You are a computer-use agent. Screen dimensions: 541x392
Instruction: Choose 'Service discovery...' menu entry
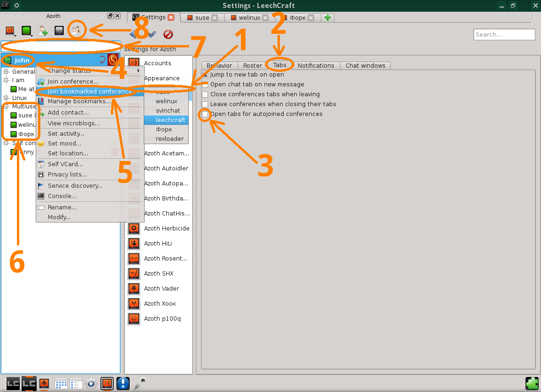(75, 185)
